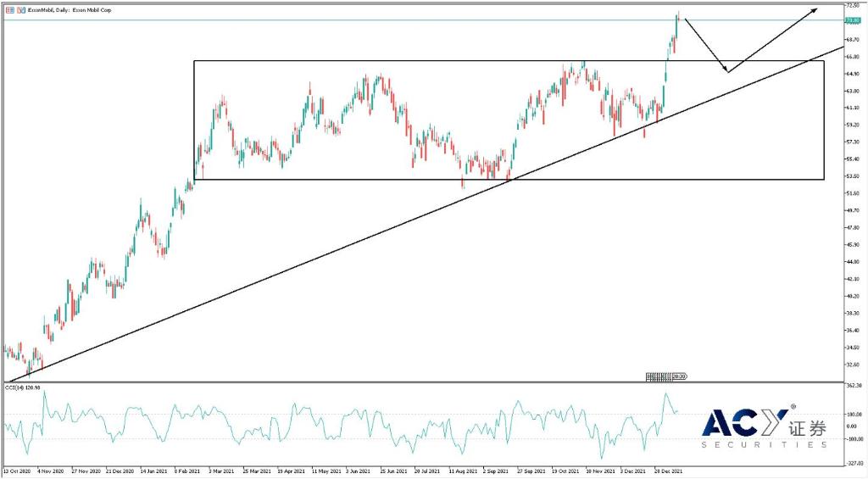This screenshot has height=479, width=868.
Task: Click the -327.00 CCI scale value
Action: coord(854,463)
